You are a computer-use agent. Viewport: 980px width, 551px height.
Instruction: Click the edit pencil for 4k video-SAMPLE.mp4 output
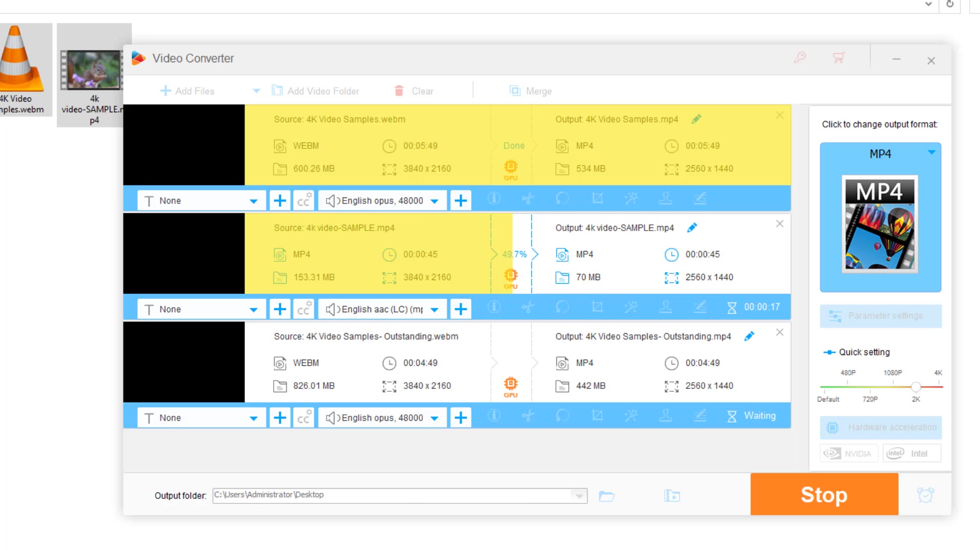692,228
